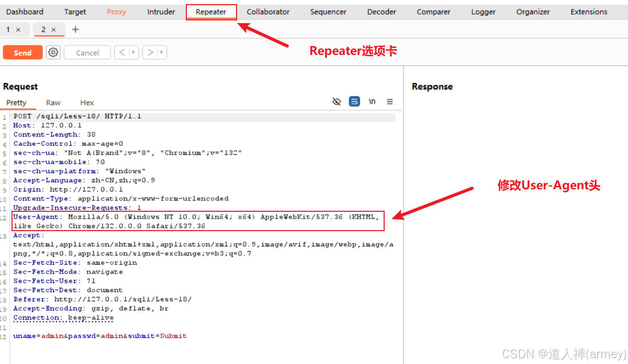Click the Cache-Control: max-age=0 header
This screenshot has width=628, height=364.
pos(69,144)
